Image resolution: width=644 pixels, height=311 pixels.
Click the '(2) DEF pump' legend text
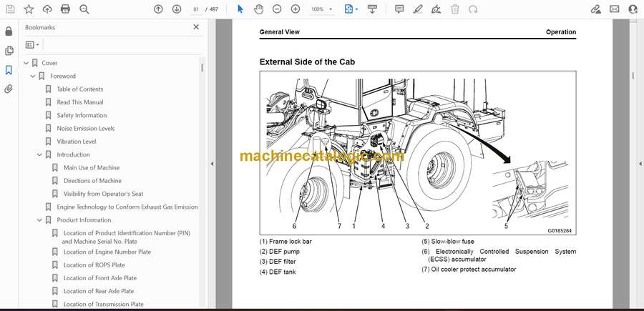(279, 252)
